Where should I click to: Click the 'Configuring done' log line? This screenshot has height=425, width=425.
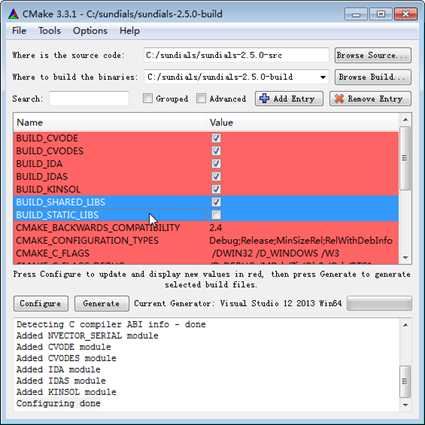(x=58, y=403)
